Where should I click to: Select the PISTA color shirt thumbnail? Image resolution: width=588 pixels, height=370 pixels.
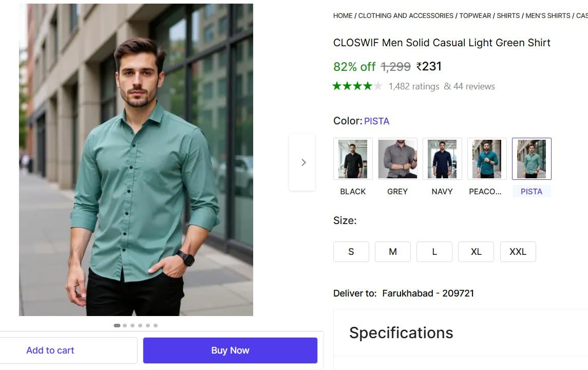click(532, 159)
